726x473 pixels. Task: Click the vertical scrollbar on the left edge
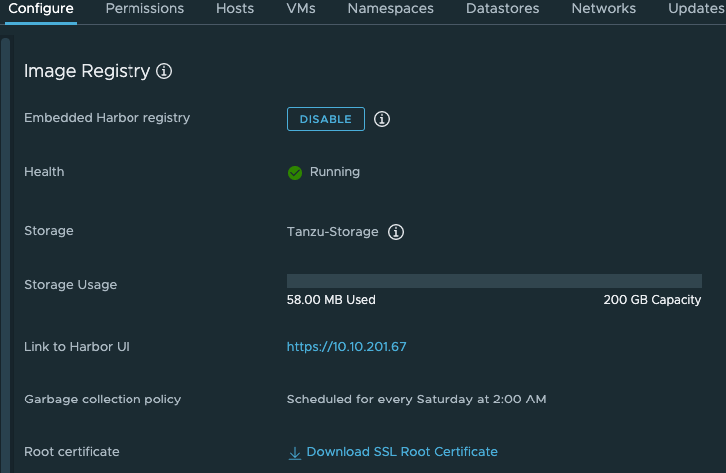pos(6,250)
